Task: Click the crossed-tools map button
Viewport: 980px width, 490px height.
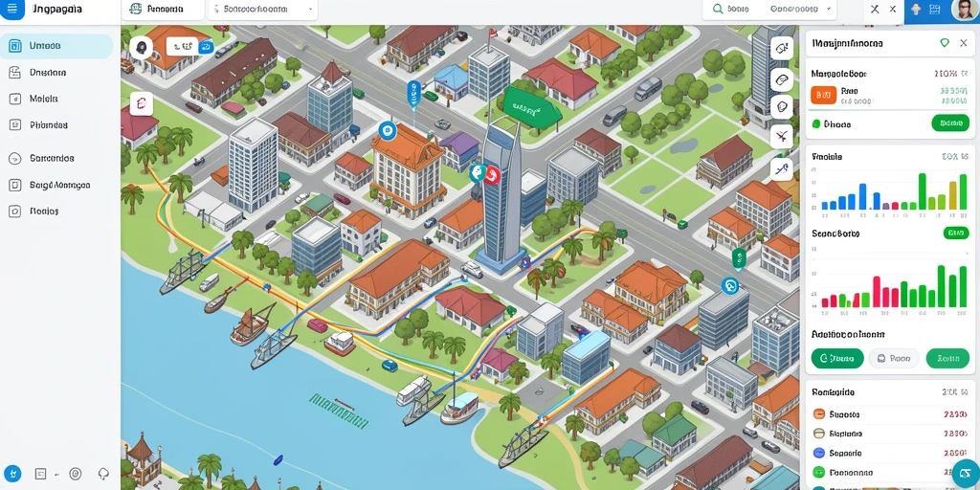Action: coord(782,136)
